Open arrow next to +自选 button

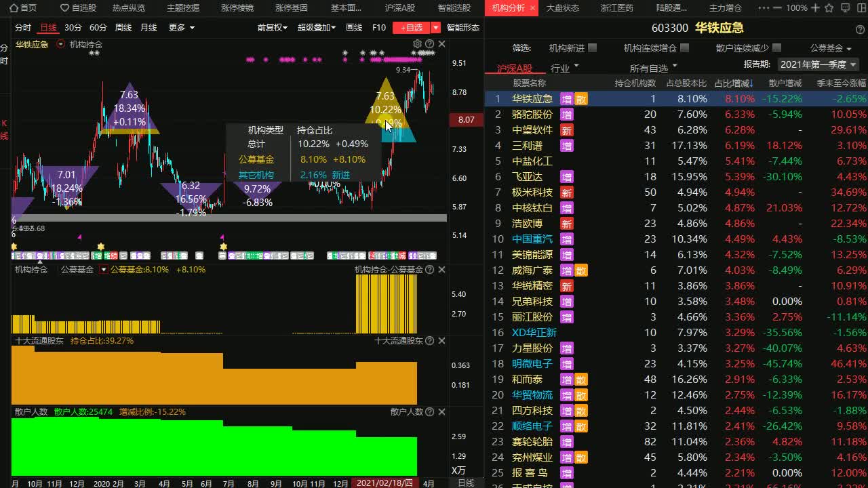point(436,28)
